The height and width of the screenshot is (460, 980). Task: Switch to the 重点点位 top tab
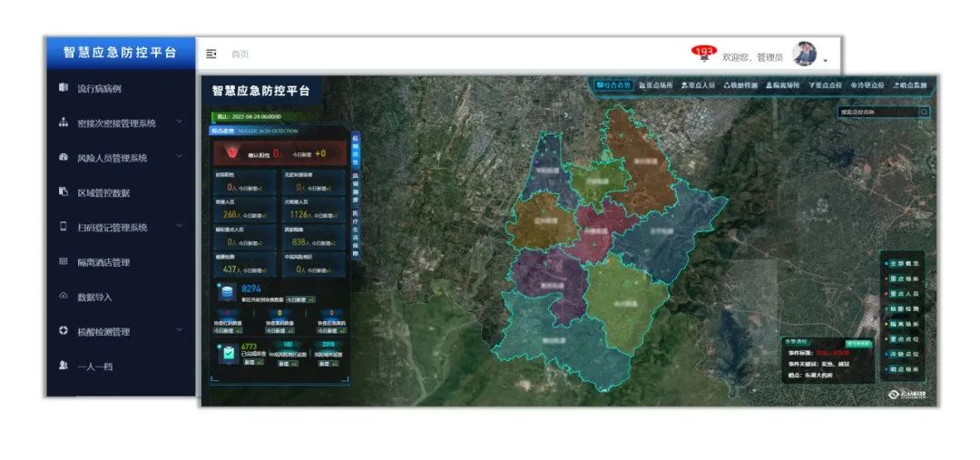[x=825, y=85]
